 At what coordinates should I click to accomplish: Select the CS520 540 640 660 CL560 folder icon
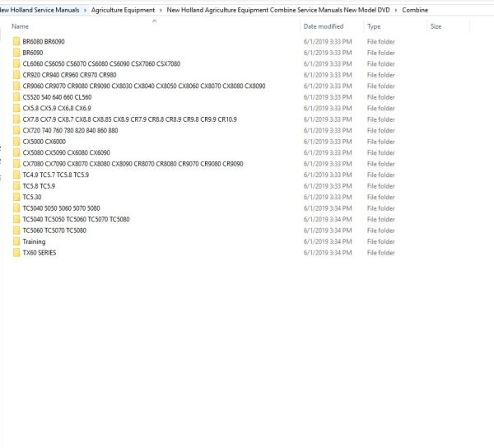point(16,97)
